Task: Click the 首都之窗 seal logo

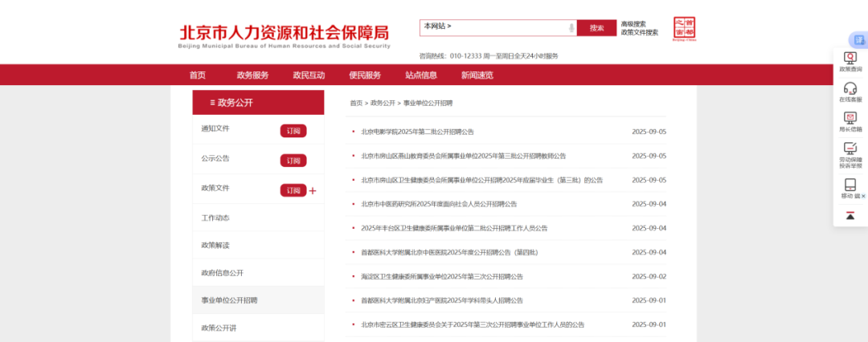Action: 684,28
